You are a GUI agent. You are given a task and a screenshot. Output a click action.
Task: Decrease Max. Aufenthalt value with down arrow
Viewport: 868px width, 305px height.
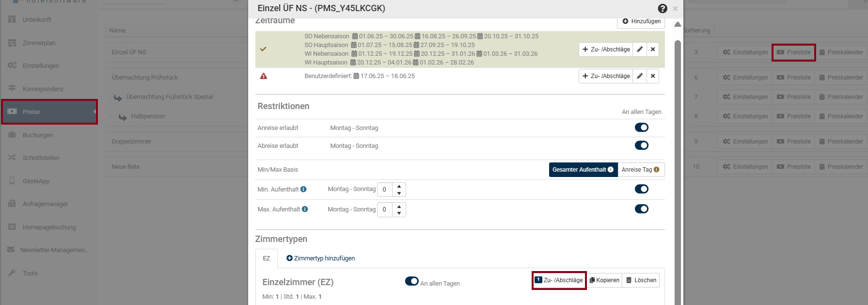pyautogui.click(x=399, y=213)
